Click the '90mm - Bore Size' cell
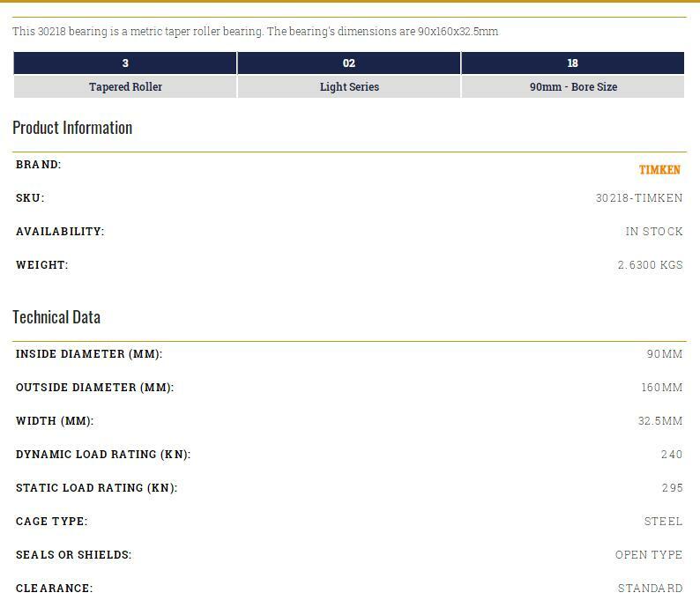The width and height of the screenshot is (700, 615). click(x=573, y=86)
